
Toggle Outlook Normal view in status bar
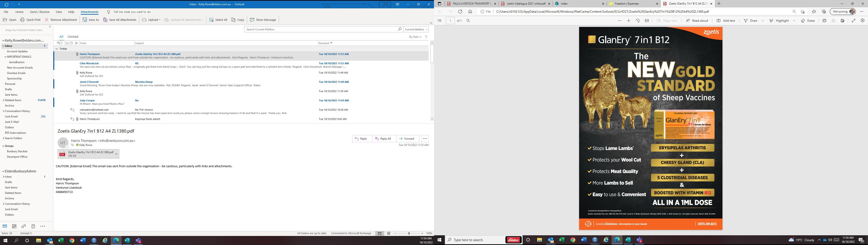tap(380, 233)
